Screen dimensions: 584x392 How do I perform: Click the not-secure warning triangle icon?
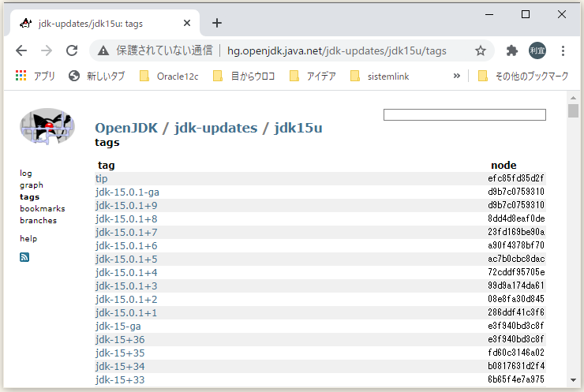103,50
